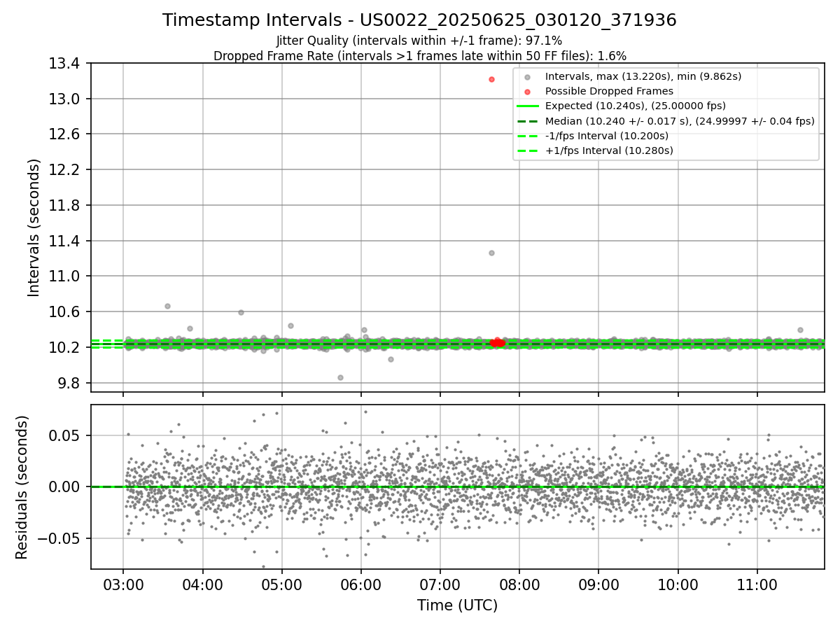Click legend entry 'Expected (10.240s), (25.00000 fps)'
Image resolution: width=840 pixels, height=630 pixels.
point(635,106)
